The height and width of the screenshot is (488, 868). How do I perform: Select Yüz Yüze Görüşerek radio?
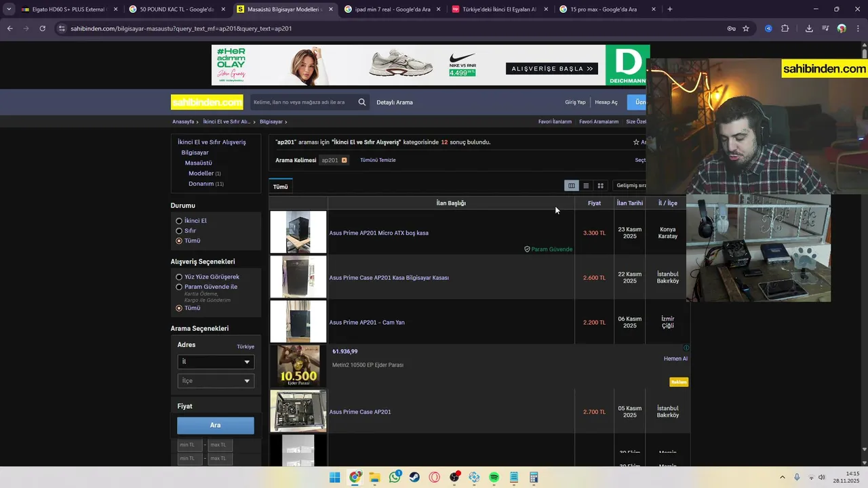pyautogui.click(x=179, y=277)
